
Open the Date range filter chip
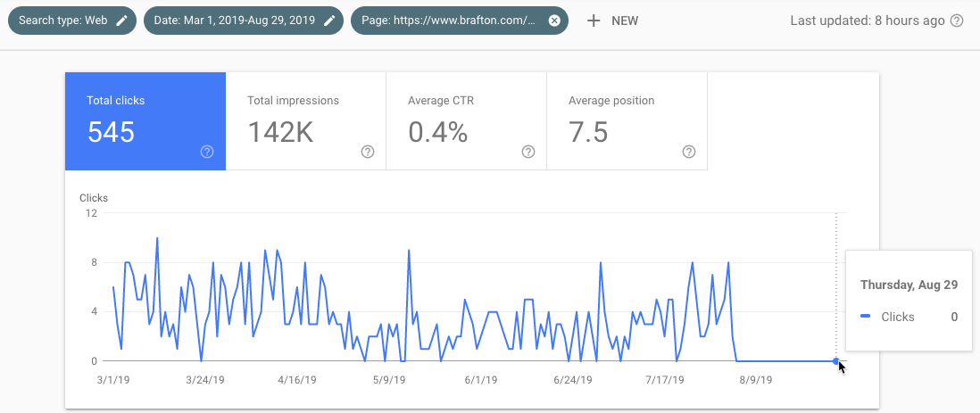tap(234, 21)
